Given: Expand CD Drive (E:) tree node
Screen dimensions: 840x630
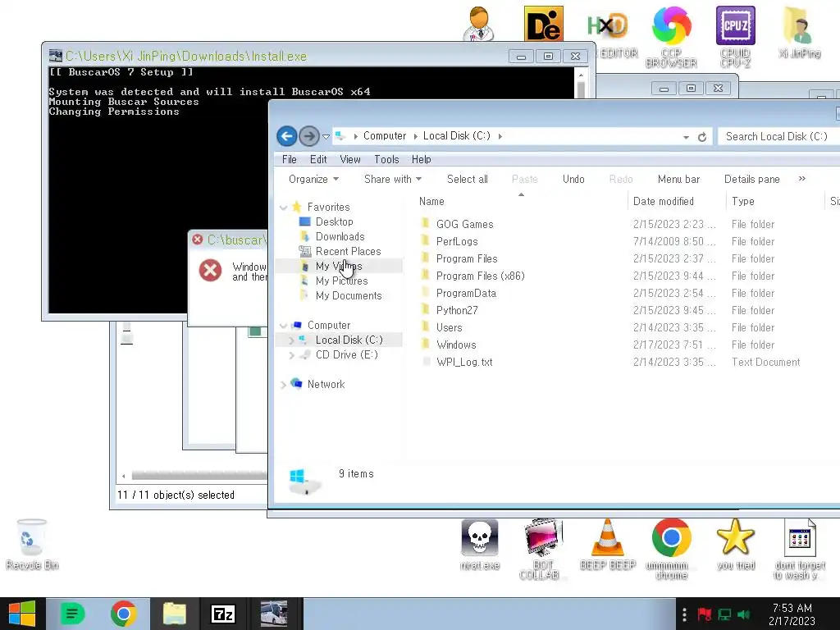Looking at the screenshot, I should 291,355.
